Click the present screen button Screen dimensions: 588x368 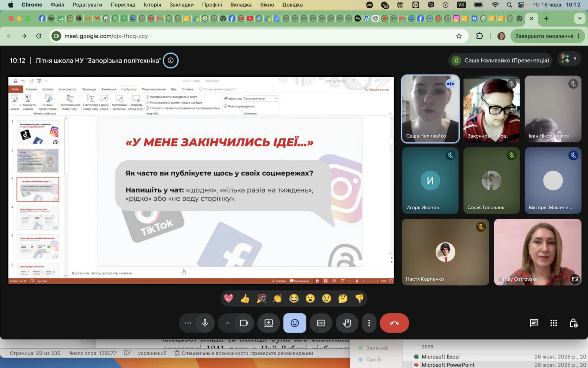[269, 323]
